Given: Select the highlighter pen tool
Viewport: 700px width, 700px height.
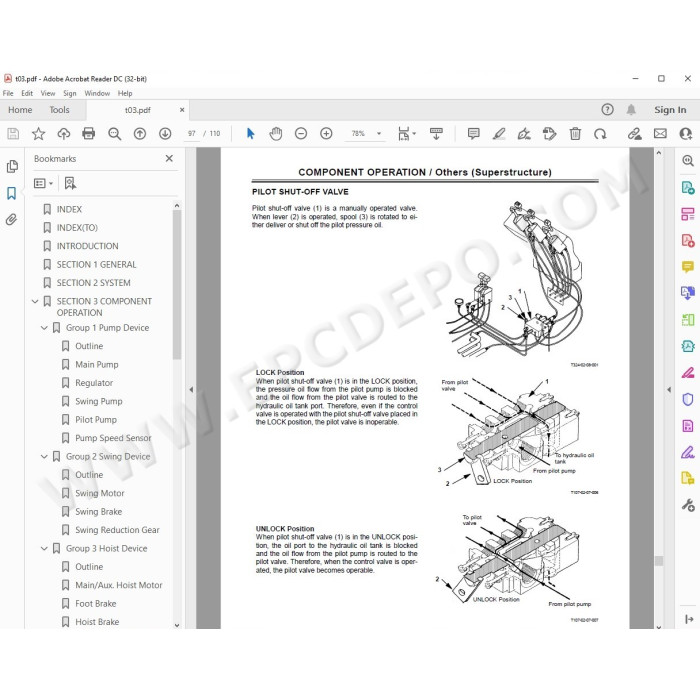Looking at the screenshot, I should (499, 133).
